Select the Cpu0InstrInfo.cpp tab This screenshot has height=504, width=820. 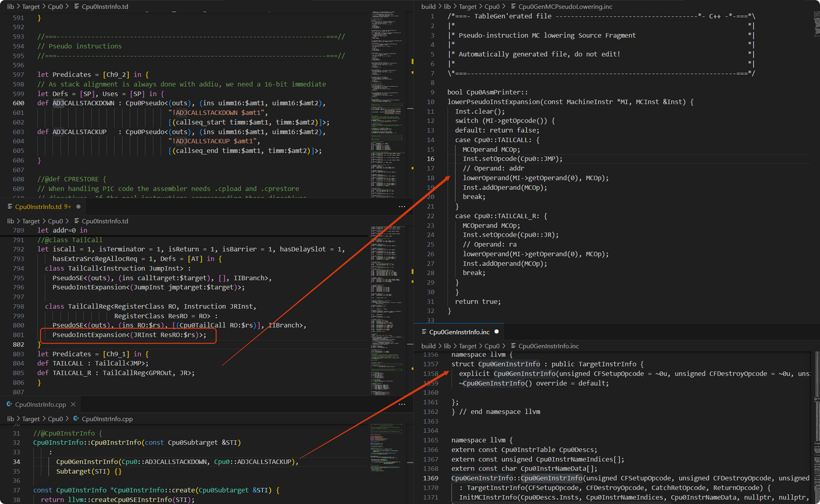(40, 404)
